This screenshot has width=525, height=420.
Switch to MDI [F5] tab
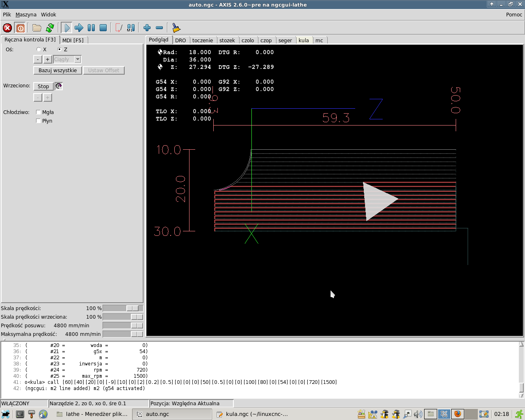pos(73,40)
